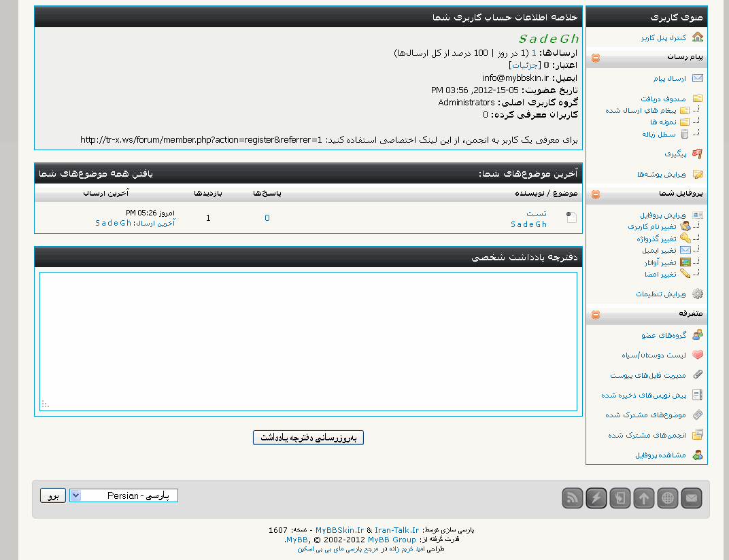The image size is (729, 560).
Task: Open the thread titled تست
Action: point(537,213)
